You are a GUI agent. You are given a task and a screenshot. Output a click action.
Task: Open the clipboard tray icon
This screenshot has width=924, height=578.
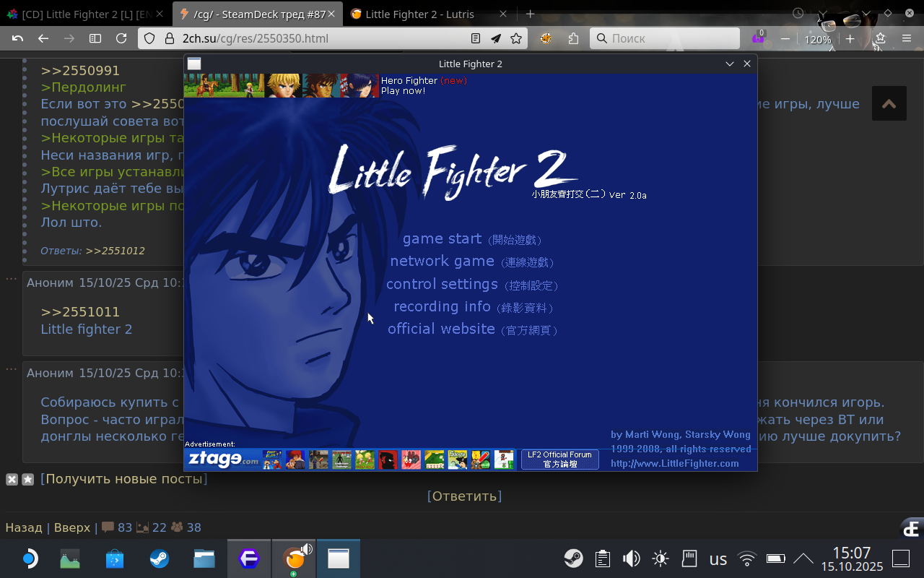[x=603, y=558]
